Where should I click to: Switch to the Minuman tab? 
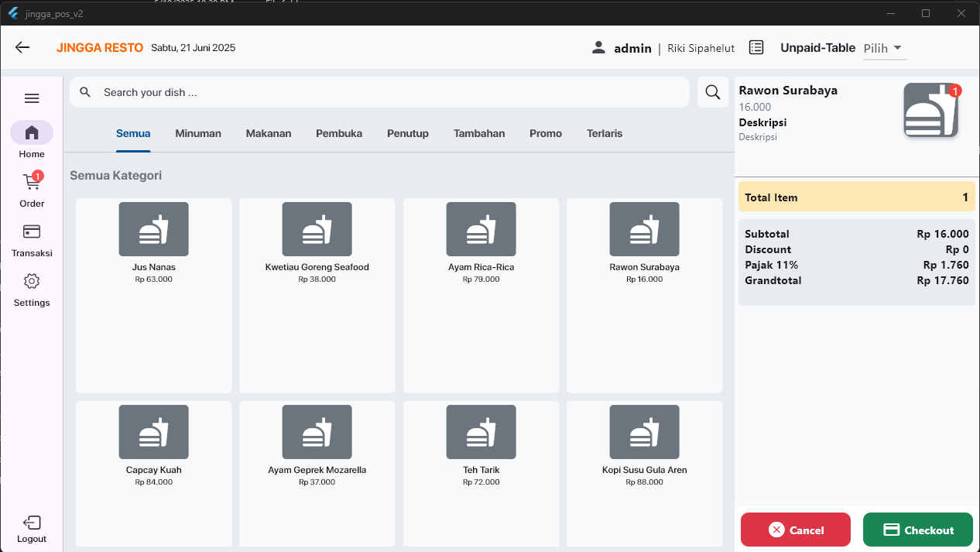(198, 133)
